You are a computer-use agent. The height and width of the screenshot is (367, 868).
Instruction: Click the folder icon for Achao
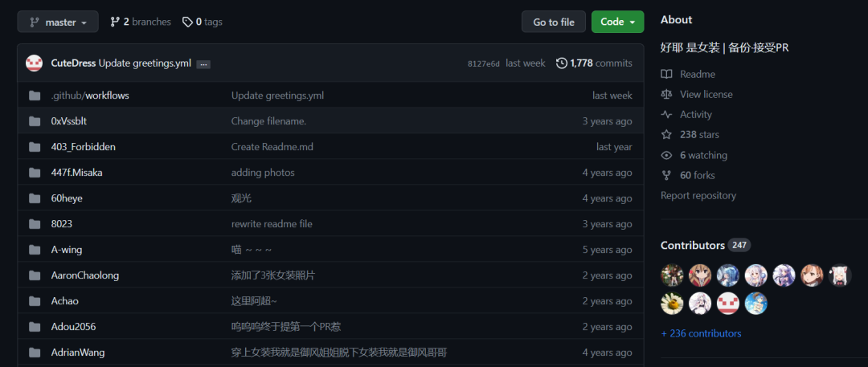[35, 301]
